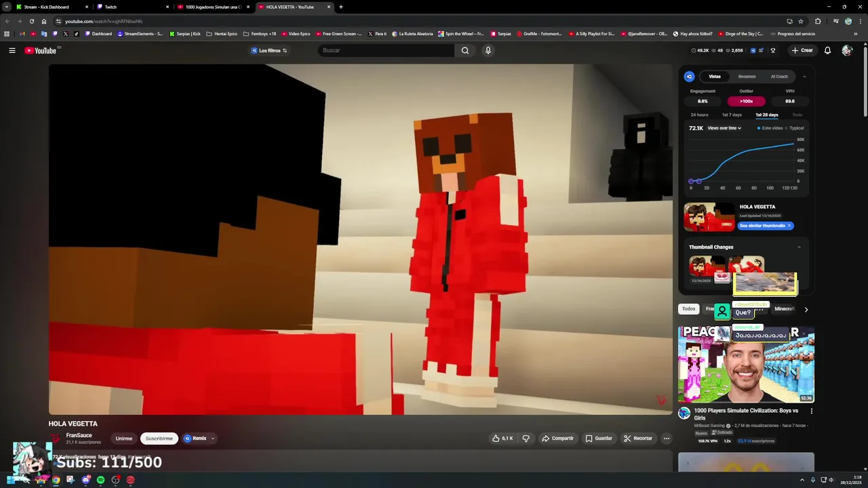Open the browser tab search dropdown

click(6, 7)
